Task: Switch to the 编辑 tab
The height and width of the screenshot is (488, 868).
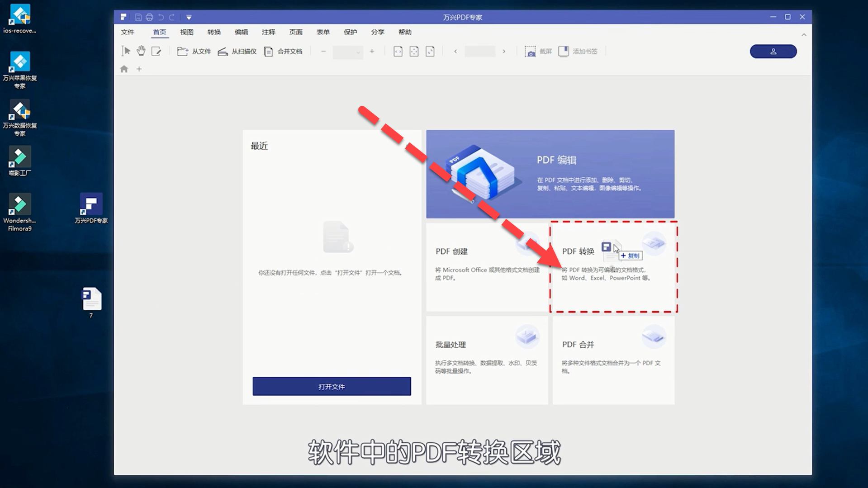Action: (x=241, y=32)
